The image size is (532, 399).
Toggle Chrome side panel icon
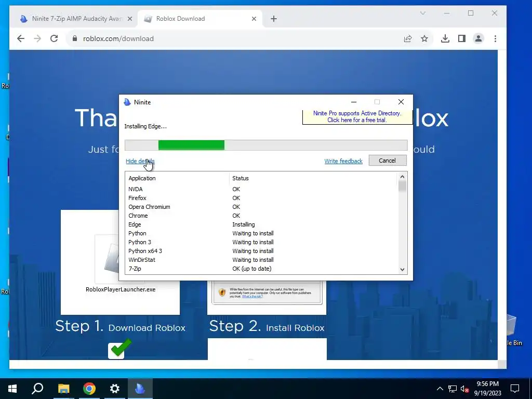coord(462,38)
